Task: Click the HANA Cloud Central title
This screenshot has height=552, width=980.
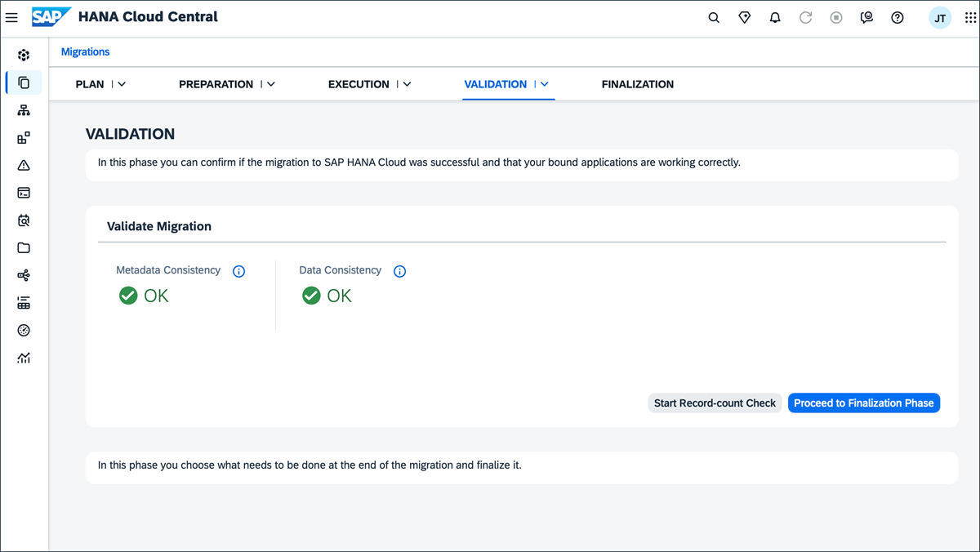Action: 148,16
